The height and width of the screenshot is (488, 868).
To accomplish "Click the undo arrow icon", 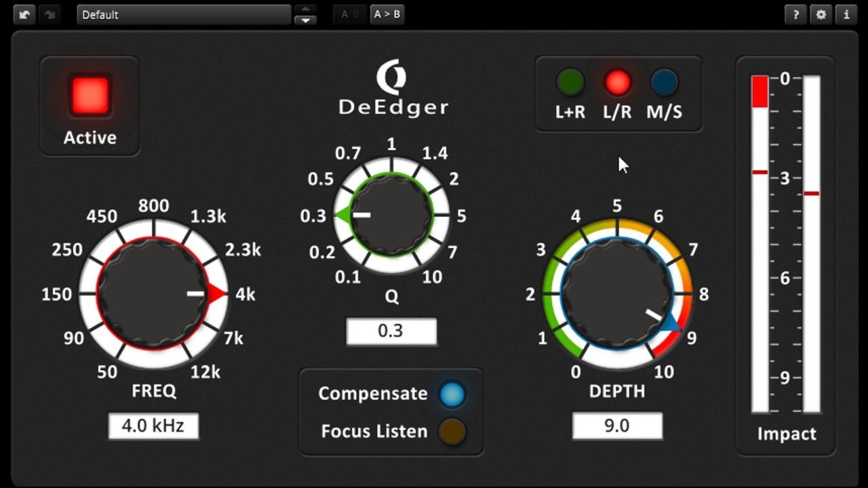I will pyautogui.click(x=25, y=14).
